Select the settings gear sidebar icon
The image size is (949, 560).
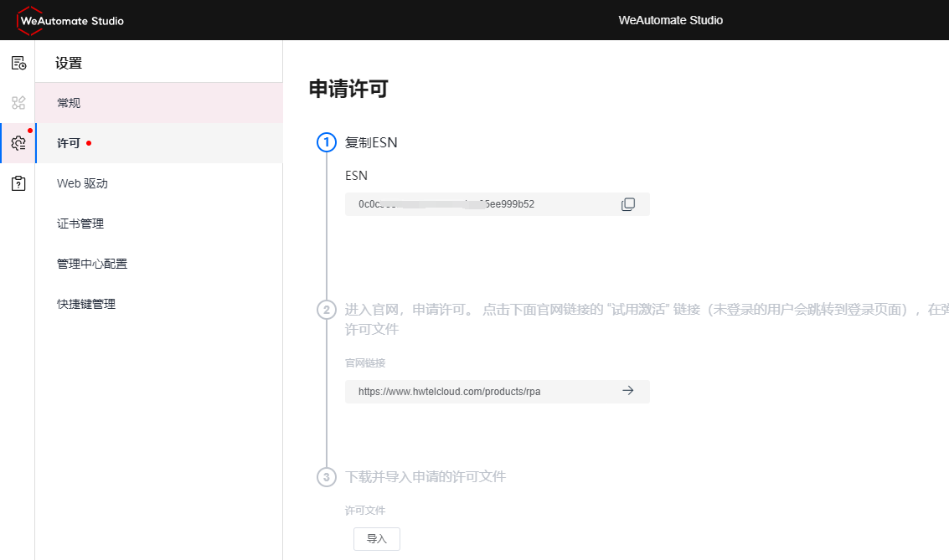click(18, 143)
